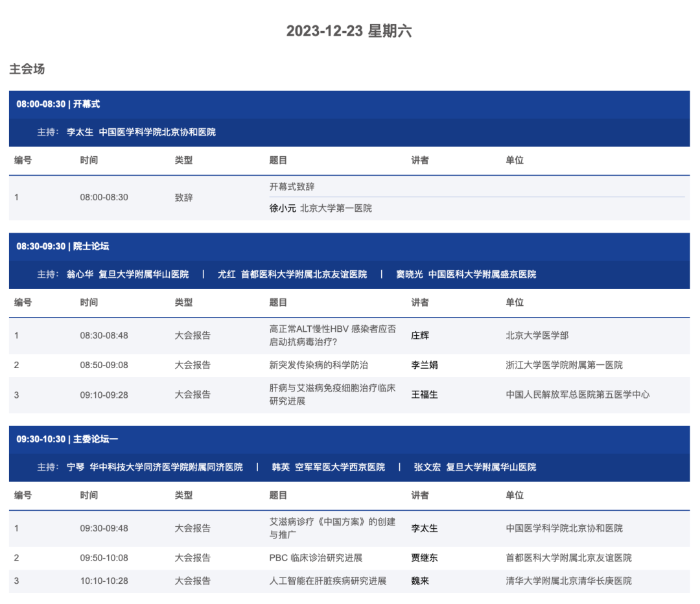Select host 尤红 in 院士论坛 header
This screenshot has height=604, width=700.
click(x=226, y=274)
